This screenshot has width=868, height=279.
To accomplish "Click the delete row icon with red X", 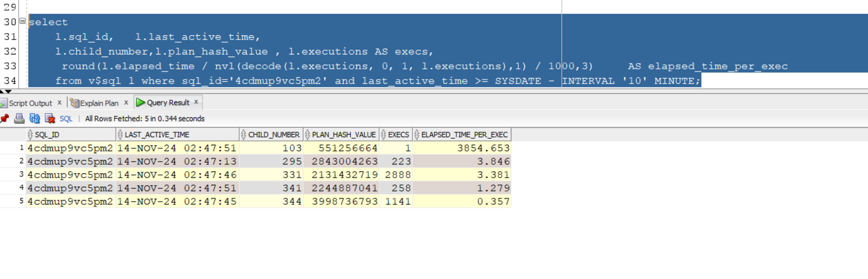I will (x=50, y=118).
